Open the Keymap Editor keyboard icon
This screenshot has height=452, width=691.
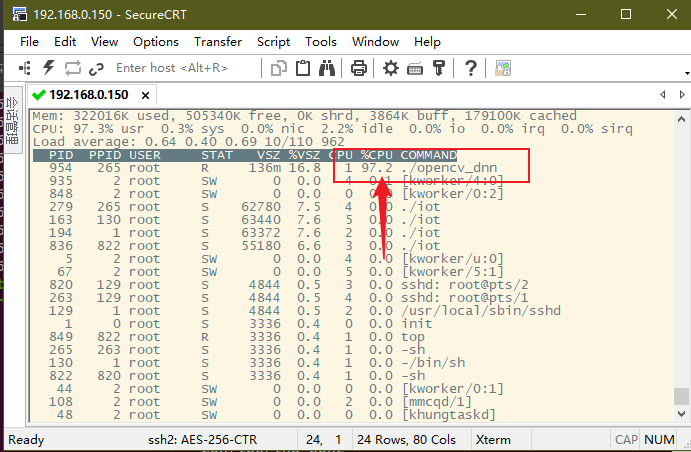click(415, 69)
